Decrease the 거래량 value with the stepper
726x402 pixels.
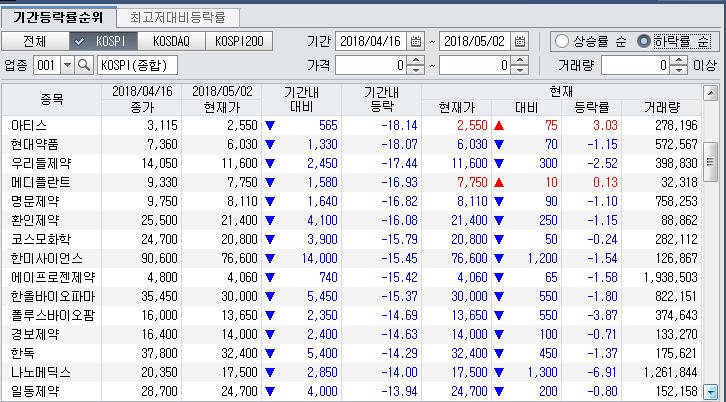pos(679,70)
